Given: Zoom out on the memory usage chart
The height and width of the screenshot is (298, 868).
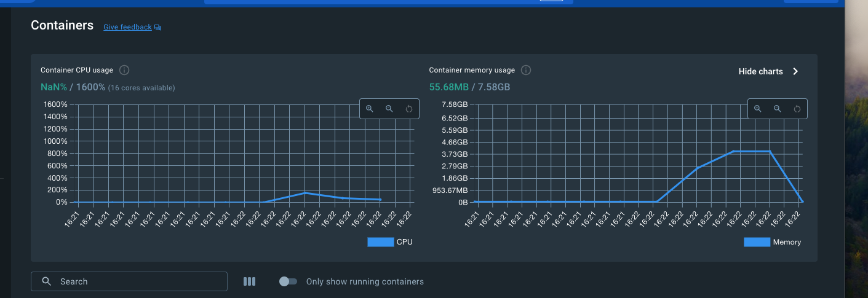Looking at the screenshot, I should [x=778, y=109].
